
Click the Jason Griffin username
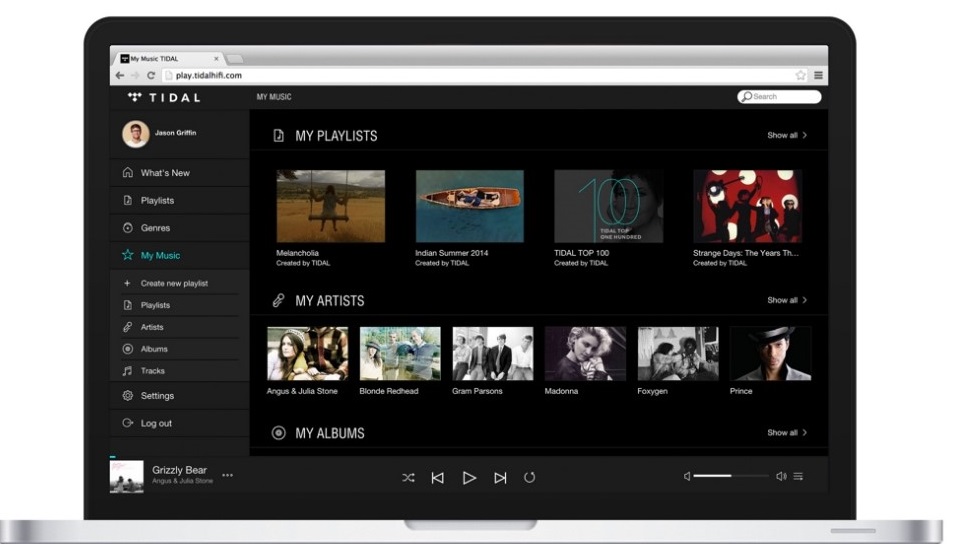pyautogui.click(x=176, y=133)
